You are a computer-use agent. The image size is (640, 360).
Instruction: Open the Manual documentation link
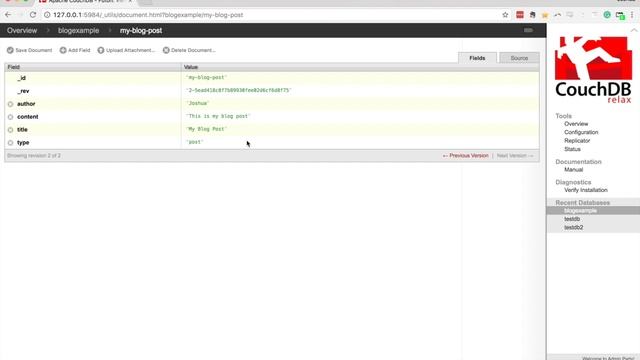pos(573,169)
